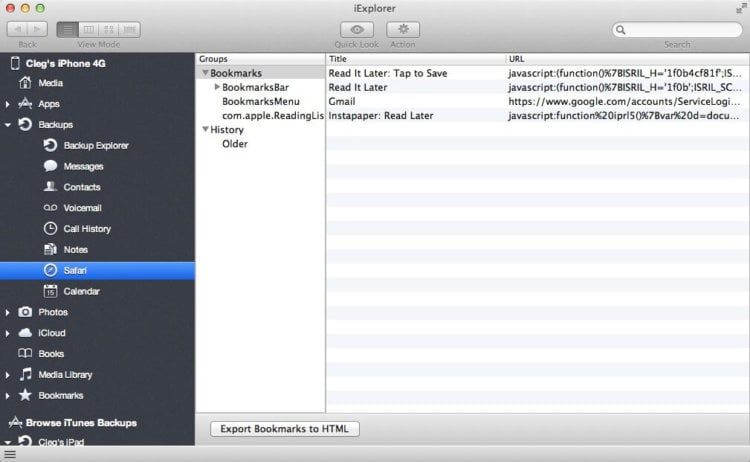Select the BookmarksMenu group
Viewport: 750px width, 462px height.
click(261, 101)
